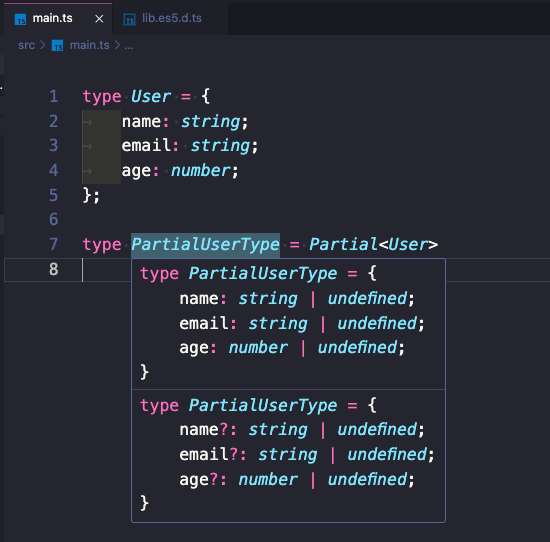The image size is (550, 542).
Task: Click the age number type on line 4
Action: [200, 171]
